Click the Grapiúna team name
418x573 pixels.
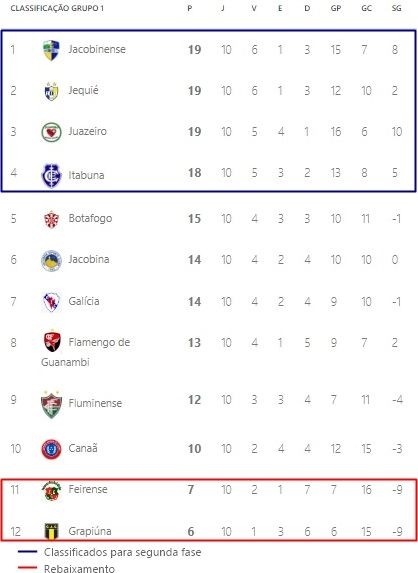click(x=90, y=531)
